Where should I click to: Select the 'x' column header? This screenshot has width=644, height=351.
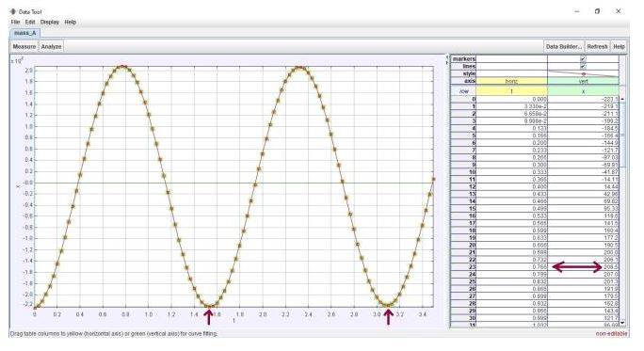point(583,91)
